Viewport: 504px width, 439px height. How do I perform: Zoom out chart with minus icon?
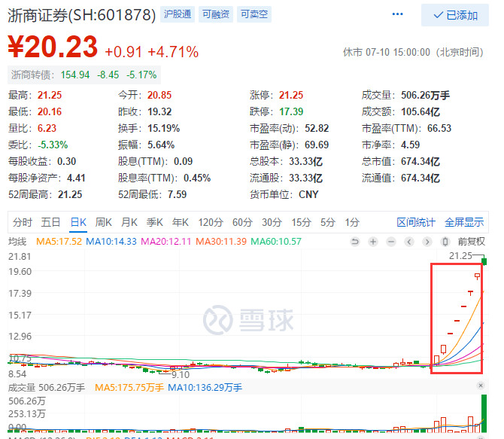[x=391, y=242]
